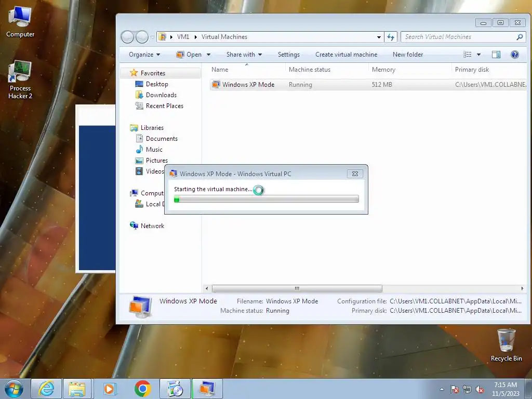This screenshot has height=399, width=532.
Task: Click the horizontal scrollbar thumb
Action: [297, 288]
